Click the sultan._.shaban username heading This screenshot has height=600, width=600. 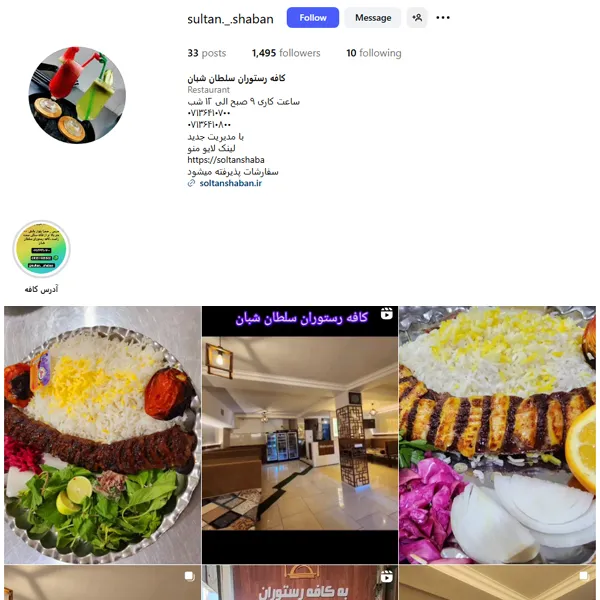click(x=230, y=19)
